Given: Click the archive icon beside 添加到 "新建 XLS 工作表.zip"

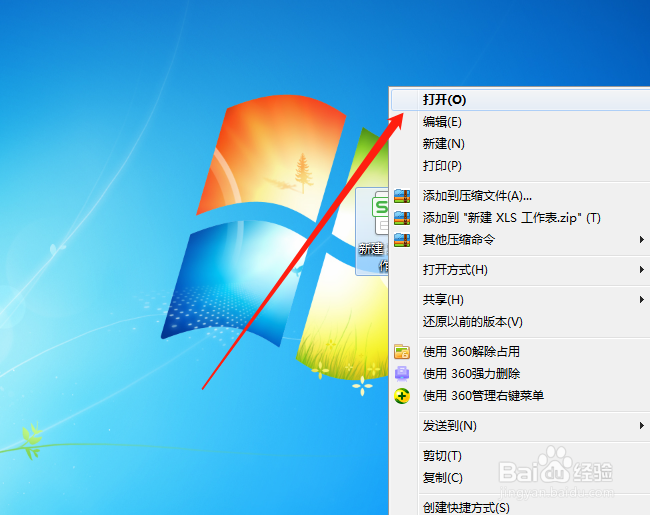Looking at the screenshot, I should 402,218.
